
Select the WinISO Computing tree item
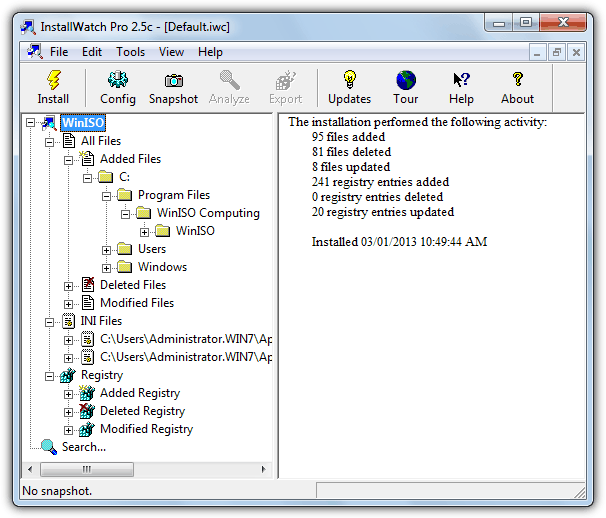pos(208,213)
